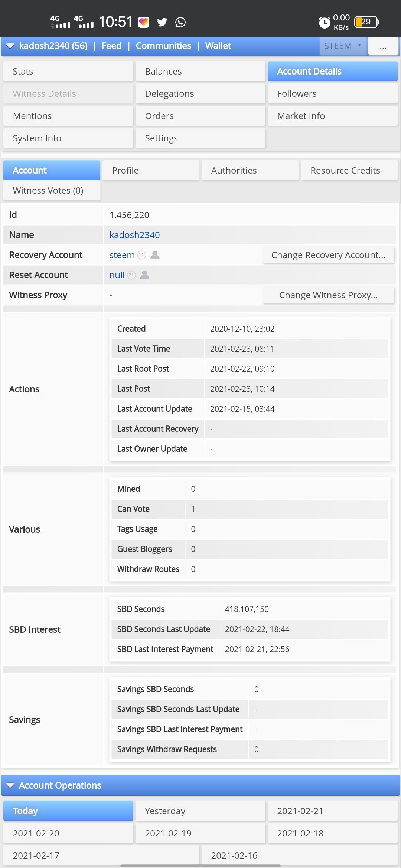Open the STEEM chain dropdown

pyautogui.click(x=343, y=46)
